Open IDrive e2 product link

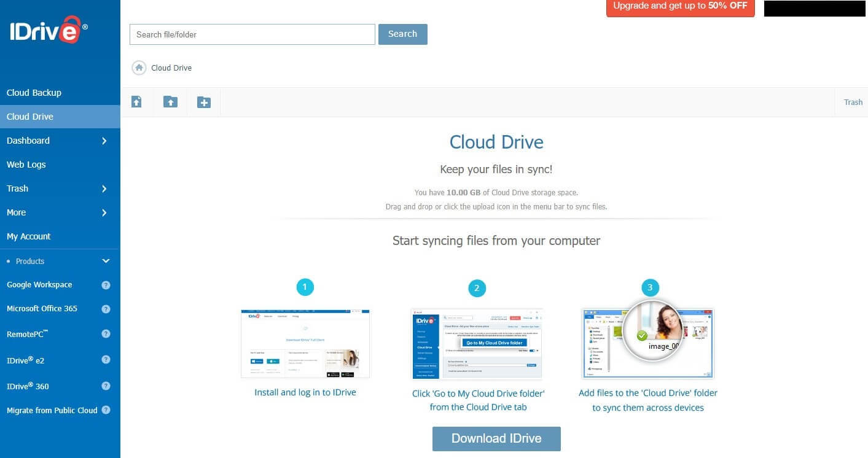tap(26, 360)
